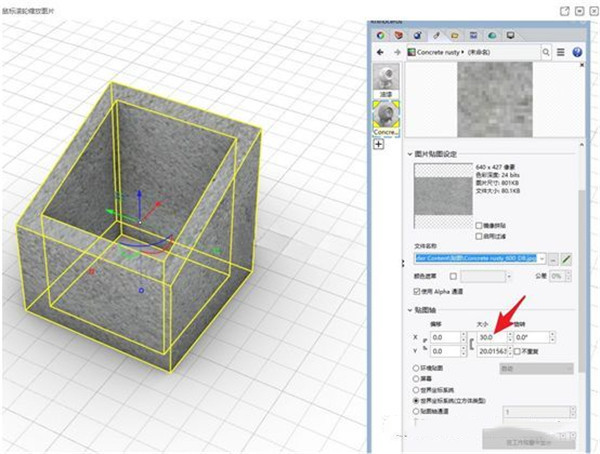
Task: Click the panel vertical scrollbar thumb
Action: click(x=582, y=280)
